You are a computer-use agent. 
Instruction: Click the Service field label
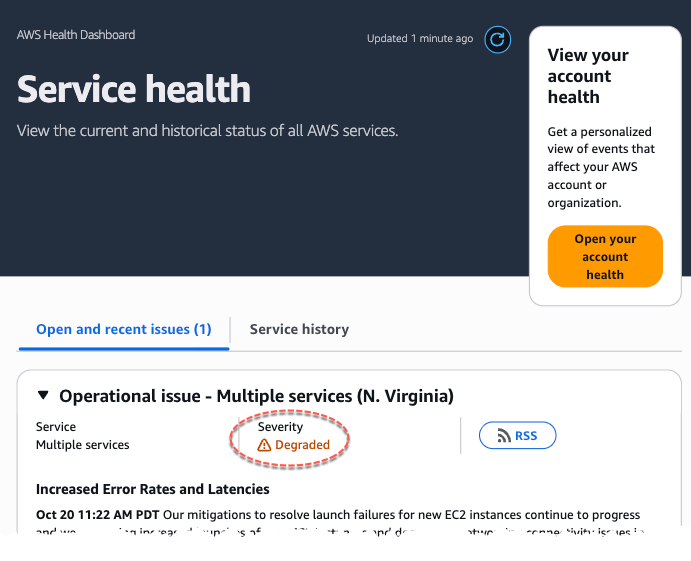click(56, 427)
